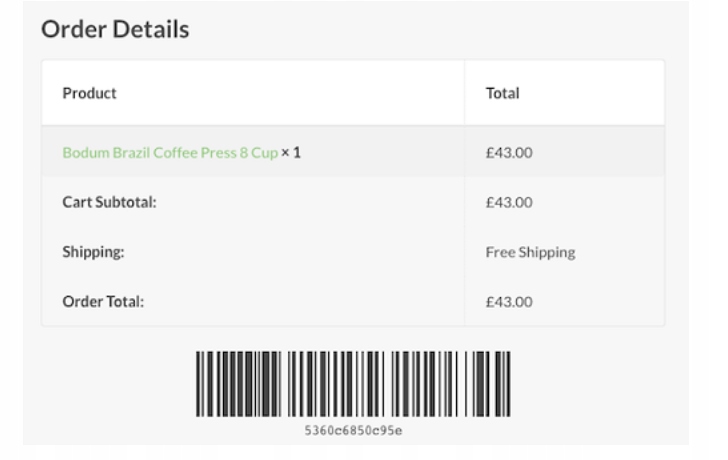Click the Order Details heading

[x=115, y=30]
